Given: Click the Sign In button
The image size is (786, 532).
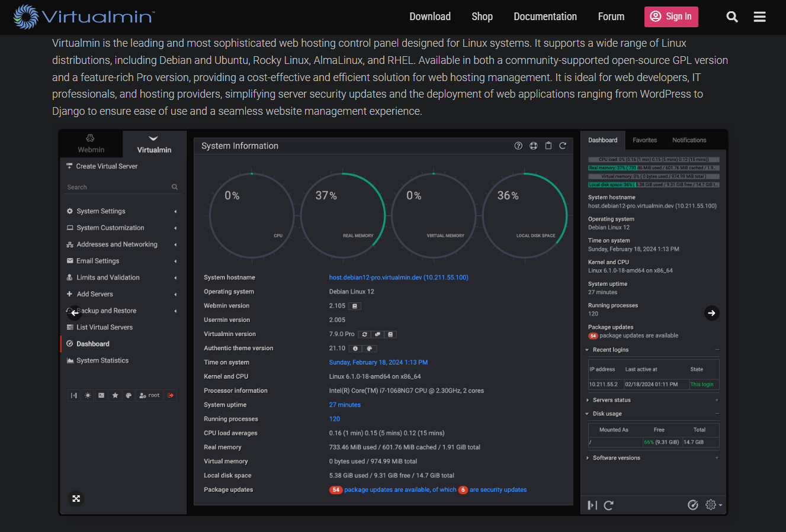Looking at the screenshot, I should coord(671,17).
